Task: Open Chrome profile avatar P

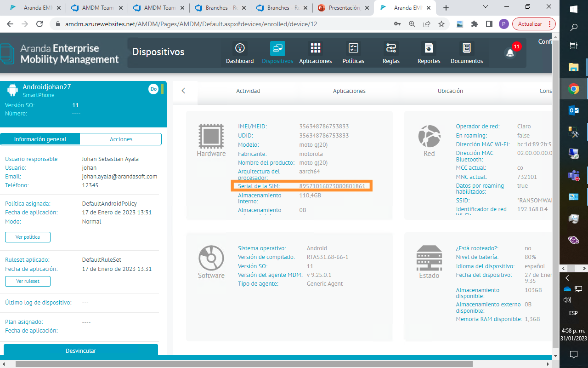Action: pos(504,24)
